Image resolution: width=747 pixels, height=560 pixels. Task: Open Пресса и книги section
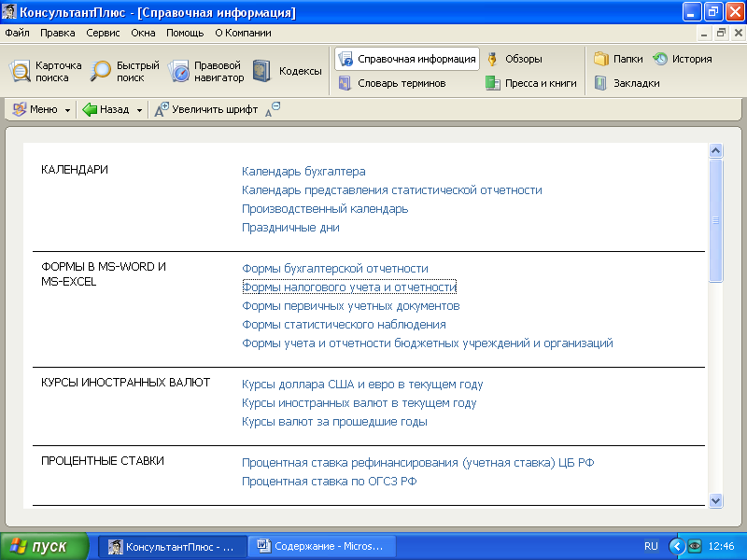(530, 83)
